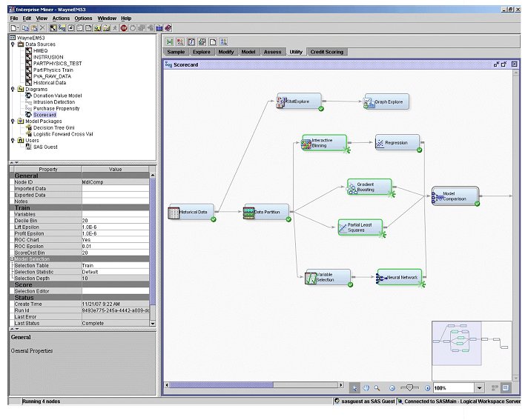528x420 pixels.
Task: Click the Decile Bin value field
Action: (115, 221)
